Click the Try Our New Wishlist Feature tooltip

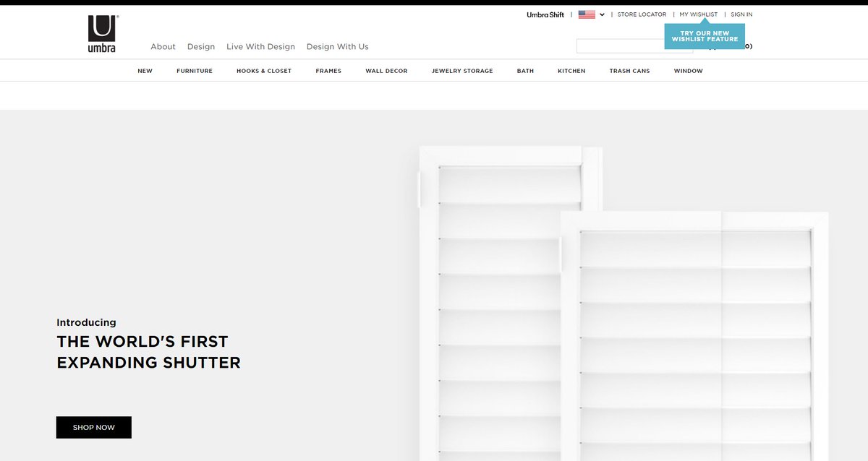point(705,36)
